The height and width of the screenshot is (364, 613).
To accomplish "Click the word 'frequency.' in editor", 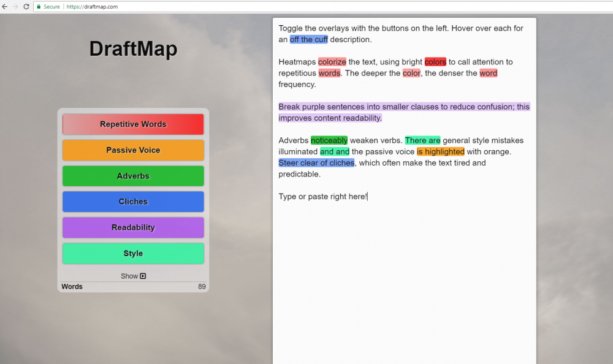I will [297, 85].
